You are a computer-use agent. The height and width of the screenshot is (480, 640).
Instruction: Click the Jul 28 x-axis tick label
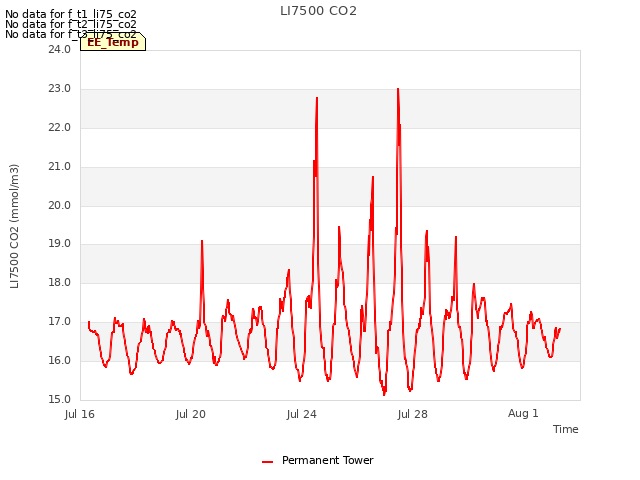pos(413,414)
